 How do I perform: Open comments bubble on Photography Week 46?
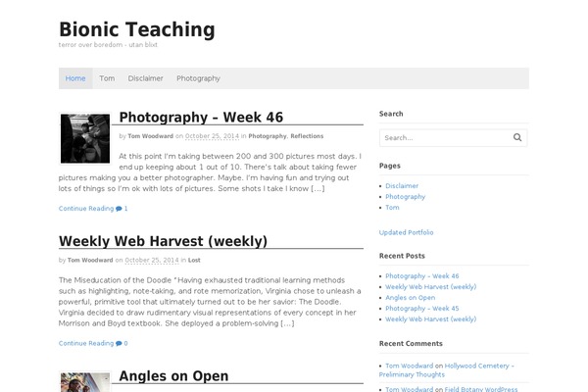point(122,209)
